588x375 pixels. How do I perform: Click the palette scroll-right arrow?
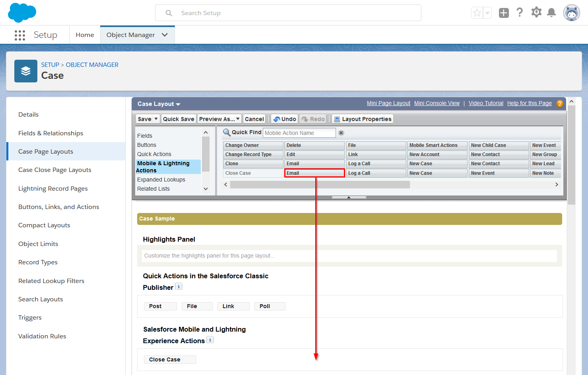coord(557,184)
